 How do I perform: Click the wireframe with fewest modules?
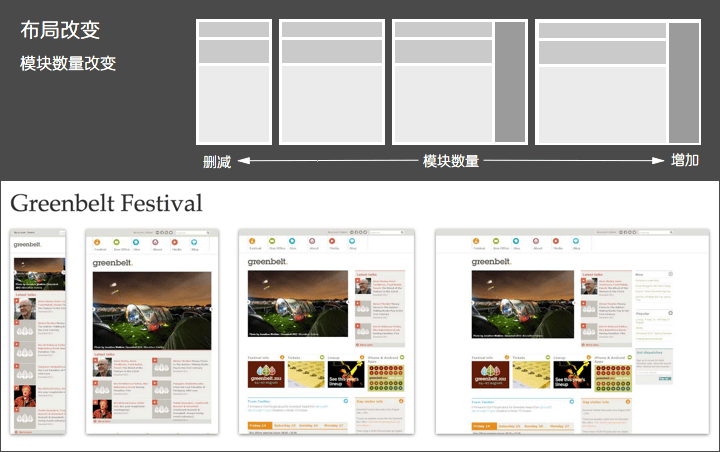234,82
